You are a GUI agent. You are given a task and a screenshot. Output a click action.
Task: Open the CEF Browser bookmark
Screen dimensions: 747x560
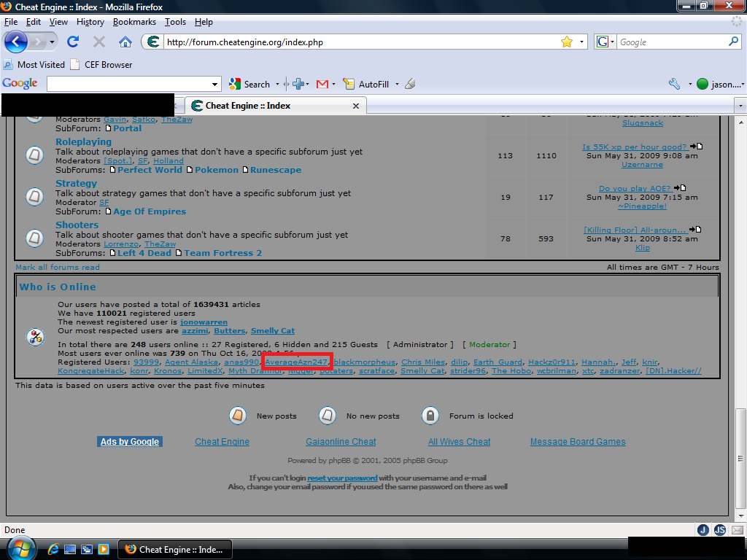point(101,64)
